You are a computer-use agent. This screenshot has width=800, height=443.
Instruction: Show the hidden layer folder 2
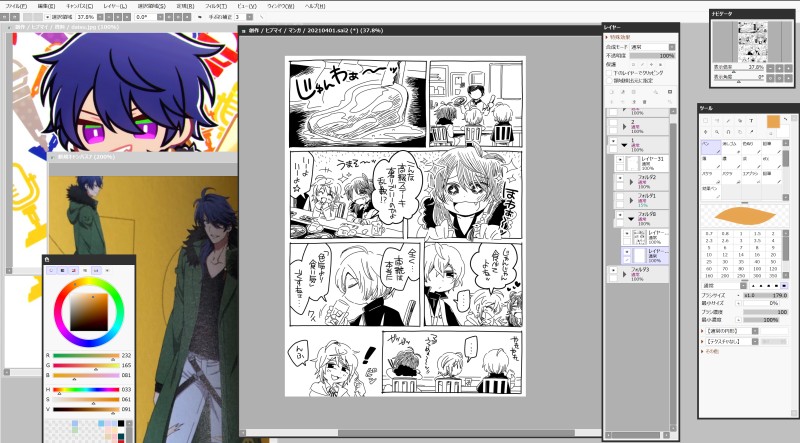coord(613,122)
